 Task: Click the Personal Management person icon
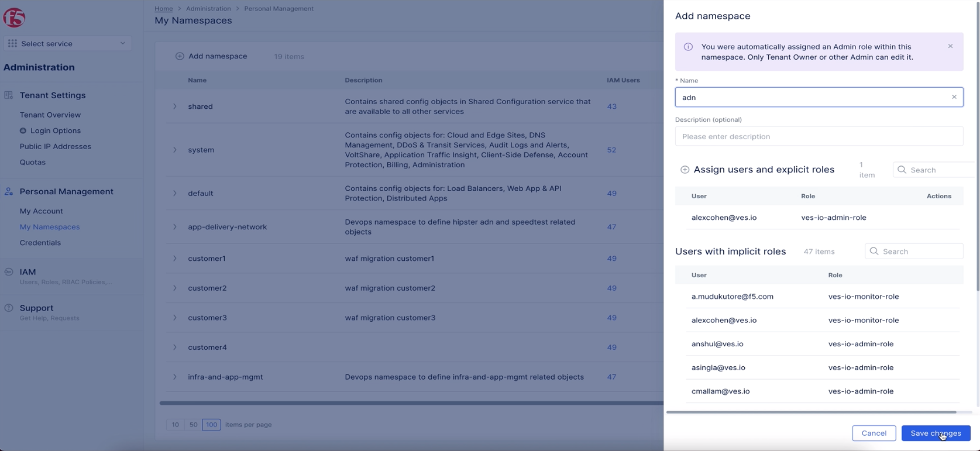point(9,192)
